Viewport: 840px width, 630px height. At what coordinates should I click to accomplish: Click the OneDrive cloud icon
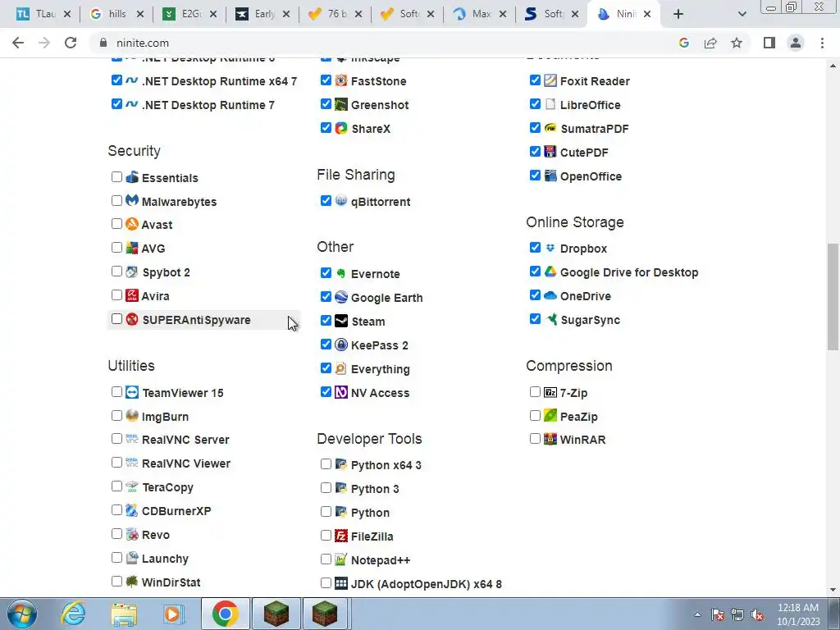(x=550, y=295)
